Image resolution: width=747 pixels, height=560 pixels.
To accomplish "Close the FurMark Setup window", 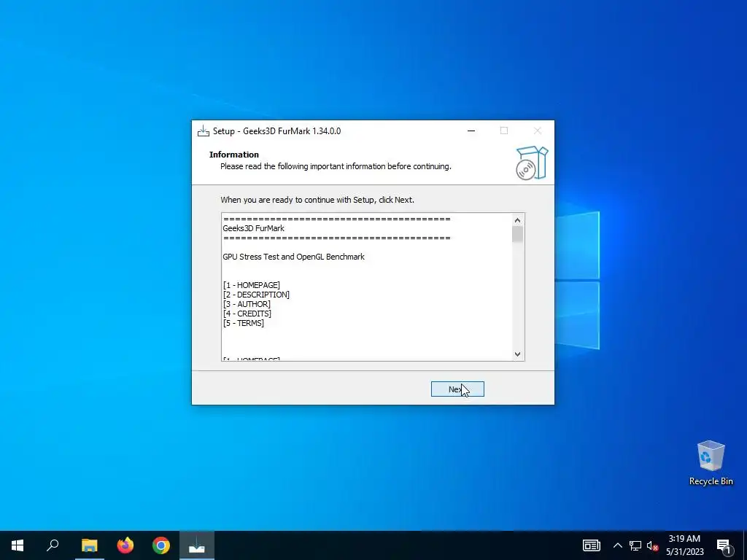I will (538, 131).
